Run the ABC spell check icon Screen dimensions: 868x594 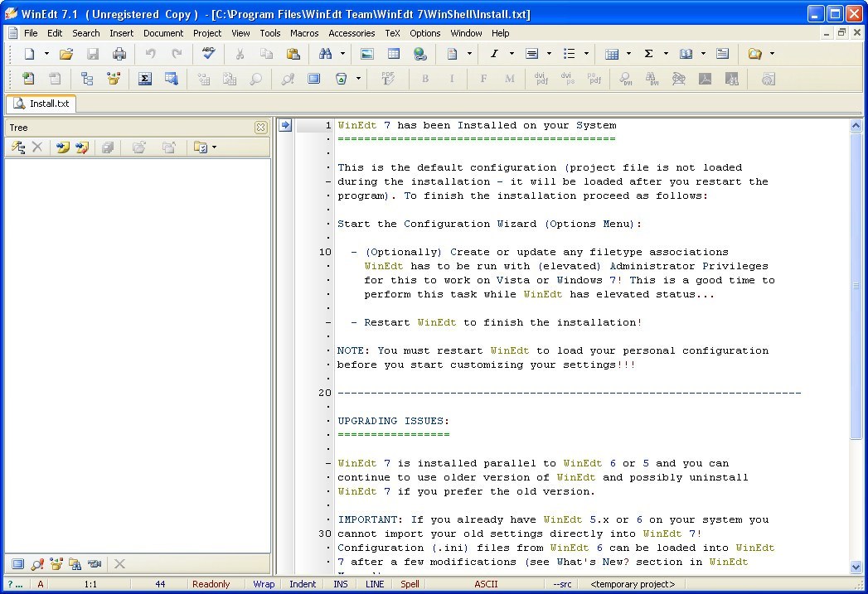click(x=208, y=54)
